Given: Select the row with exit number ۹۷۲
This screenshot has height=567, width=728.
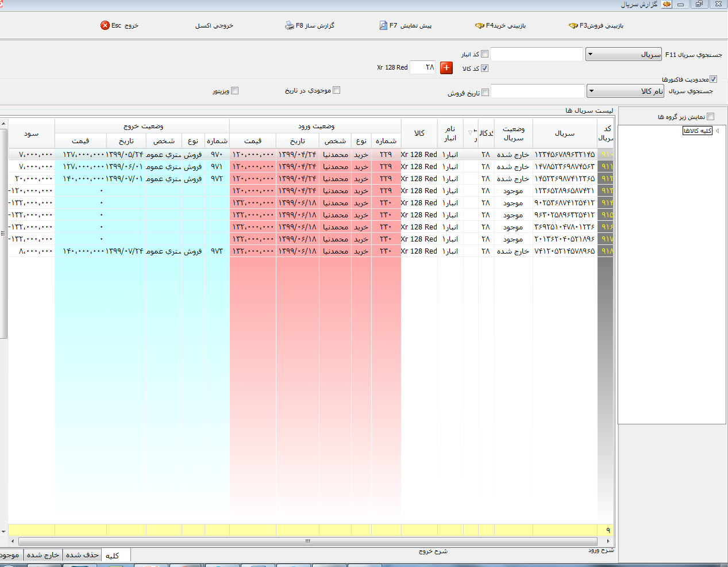Looking at the screenshot, I should tap(311, 179).
